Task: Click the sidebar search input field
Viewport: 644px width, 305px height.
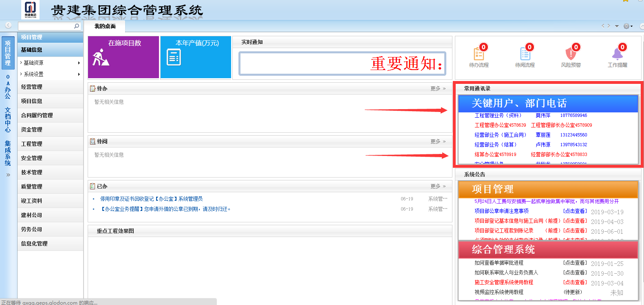Action: click(x=46, y=26)
